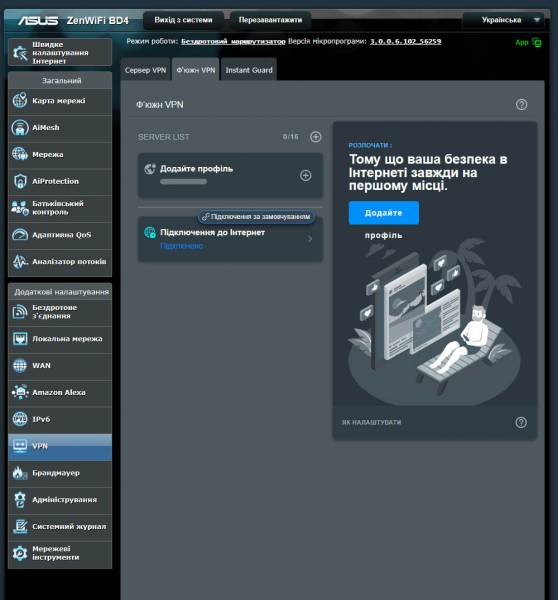Click the Карта мережі globe icon
The image size is (558, 600).
click(x=20, y=101)
